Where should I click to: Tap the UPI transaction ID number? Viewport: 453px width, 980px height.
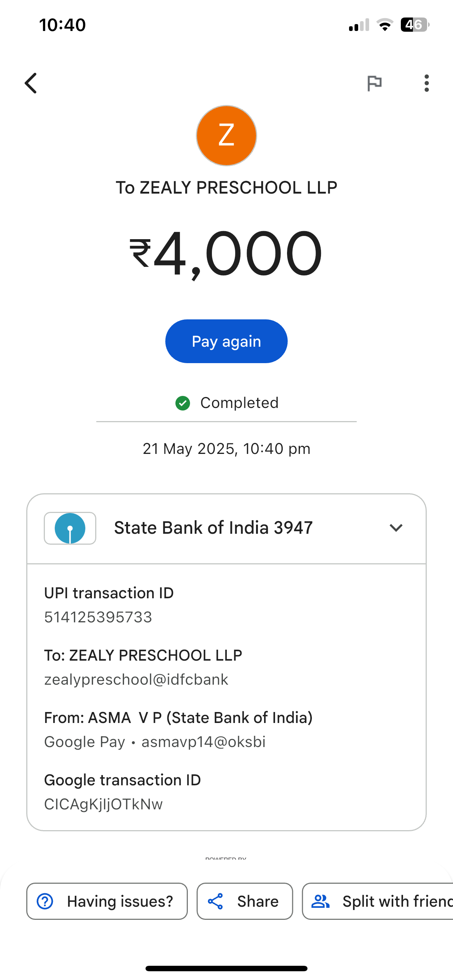(x=98, y=617)
